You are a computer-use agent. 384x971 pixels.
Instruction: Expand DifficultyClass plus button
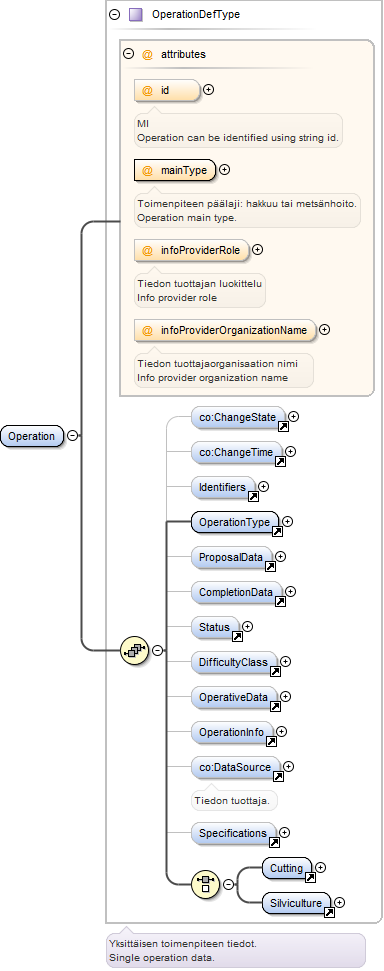286,661
